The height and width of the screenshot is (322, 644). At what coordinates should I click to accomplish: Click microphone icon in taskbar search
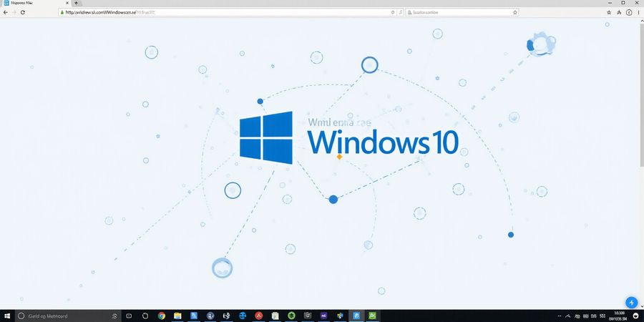[114, 316]
